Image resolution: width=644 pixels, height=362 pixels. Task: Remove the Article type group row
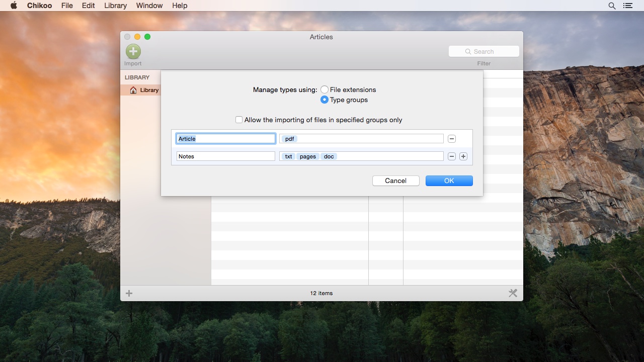452,139
